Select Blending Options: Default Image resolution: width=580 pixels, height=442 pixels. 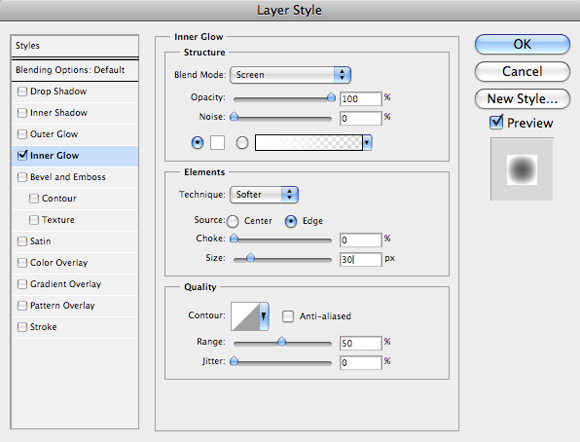[75, 70]
